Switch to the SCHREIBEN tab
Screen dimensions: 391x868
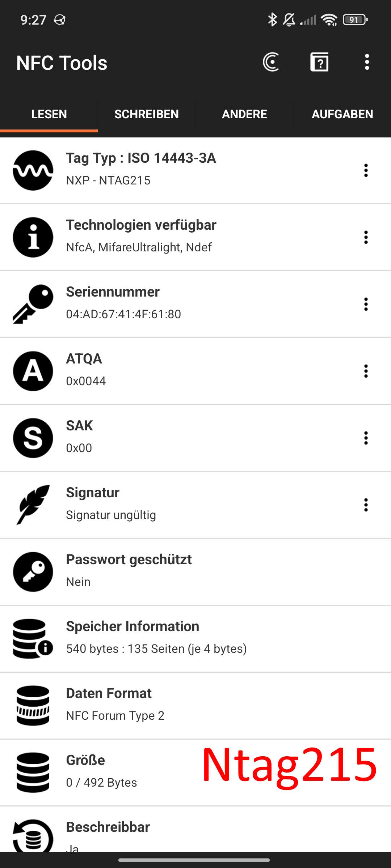click(147, 114)
